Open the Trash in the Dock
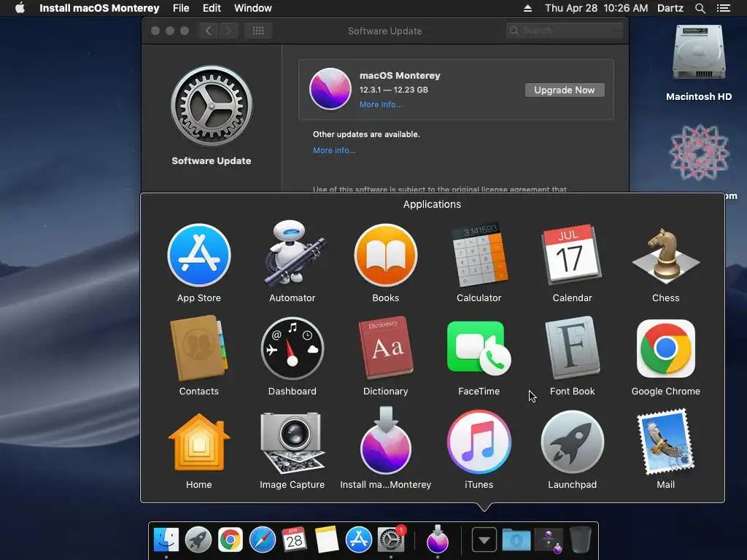Image resolution: width=747 pixels, height=560 pixels. pyautogui.click(x=580, y=540)
